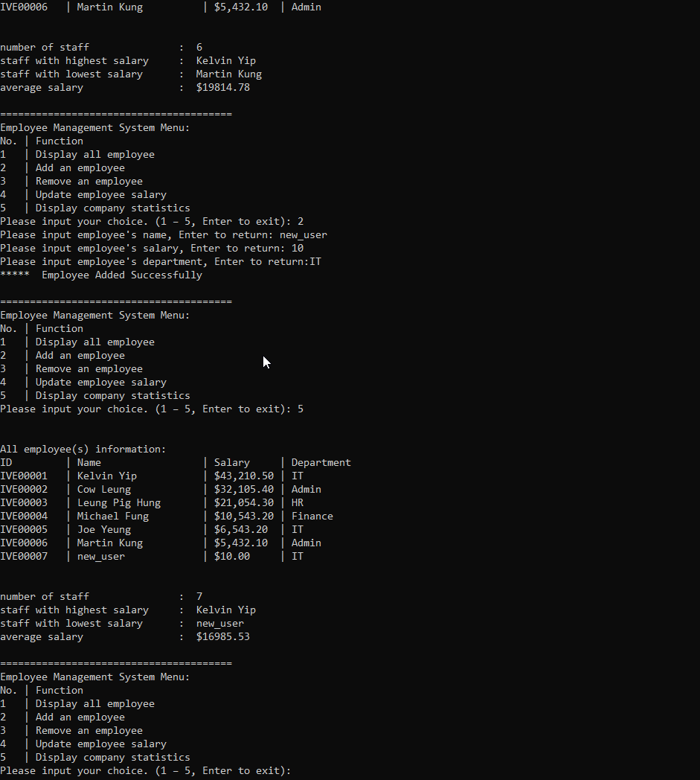The width and height of the screenshot is (700, 780).
Task: Click the IVE00001 employee ID
Action: (24, 476)
